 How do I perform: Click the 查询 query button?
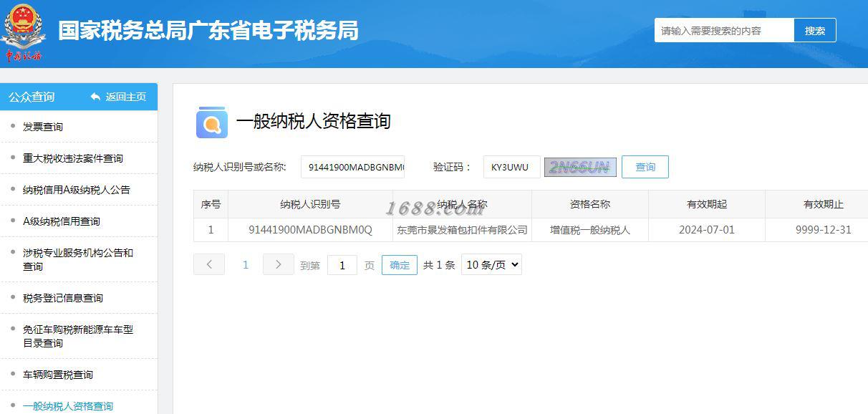coord(645,167)
